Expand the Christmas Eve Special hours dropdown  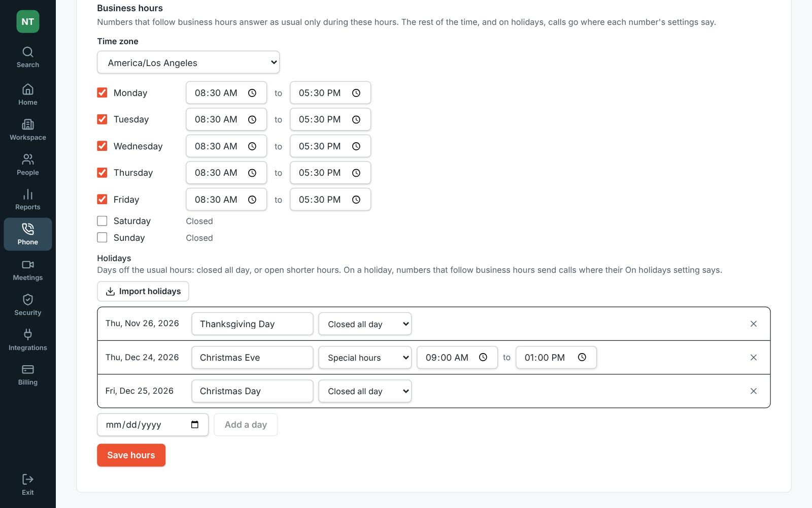(x=365, y=358)
